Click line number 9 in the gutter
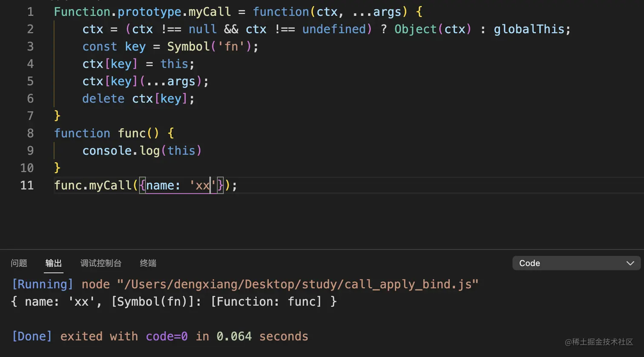Image resolution: width=644 pixels, height=357 pixels. click(x=30, y=151)
